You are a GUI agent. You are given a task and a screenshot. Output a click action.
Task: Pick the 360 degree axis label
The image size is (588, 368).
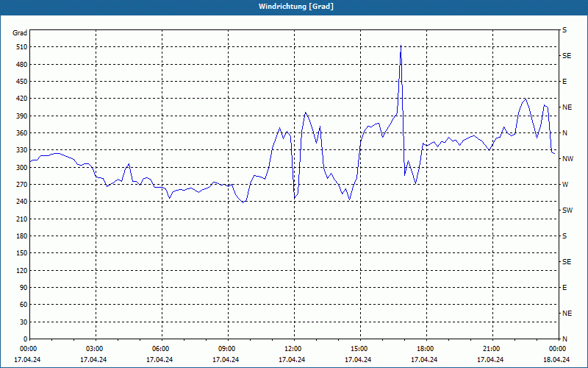pos(22,133)
